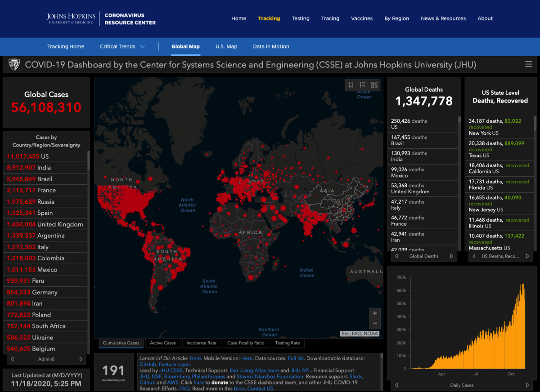
Task: Select Belgium in the cases list
Action: pyautogui.click(x=46, y=348)
